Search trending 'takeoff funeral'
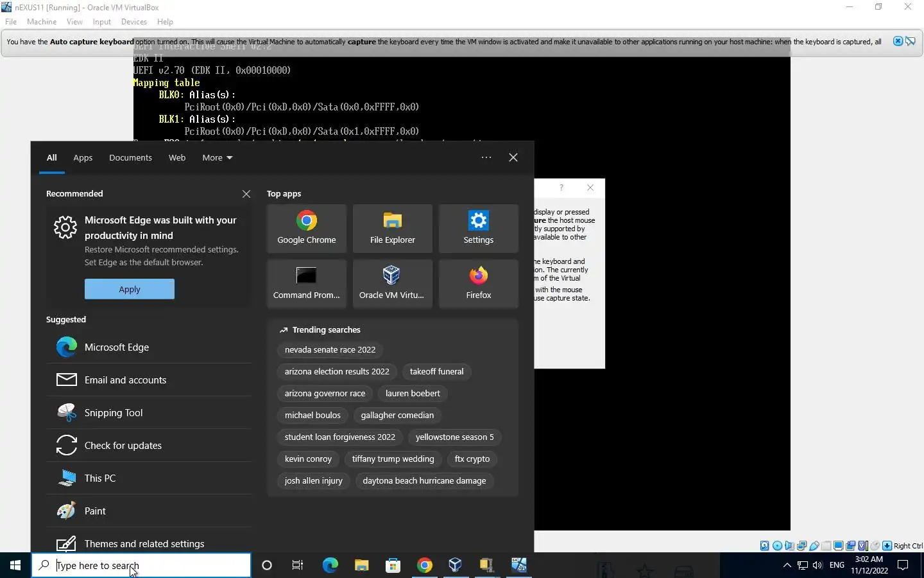The height and width of the screenshot is (578, 924). (436, 372)
